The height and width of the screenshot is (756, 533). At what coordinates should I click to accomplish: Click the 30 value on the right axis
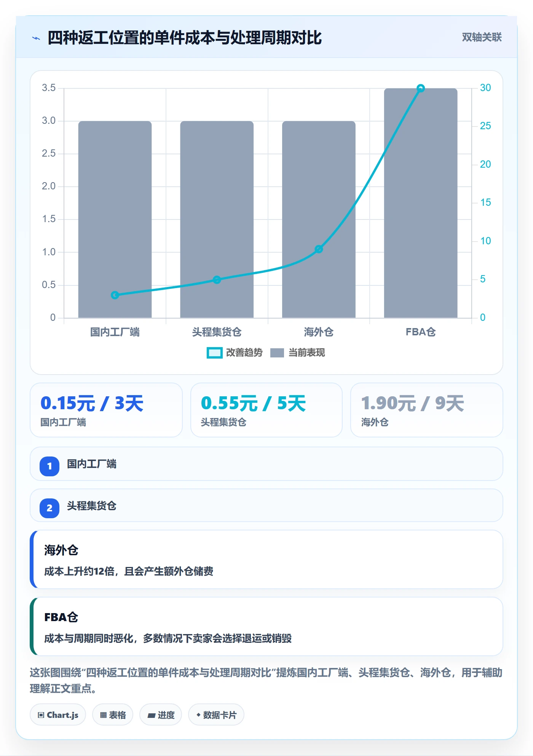point(485,88)
